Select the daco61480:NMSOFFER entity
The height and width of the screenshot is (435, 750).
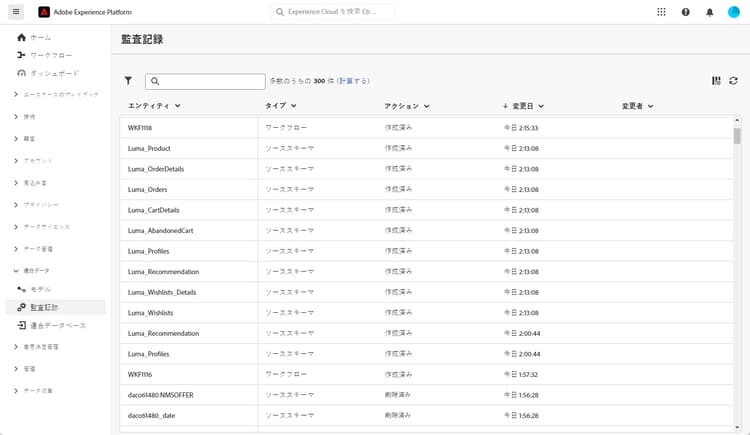(x=160, y=395)
